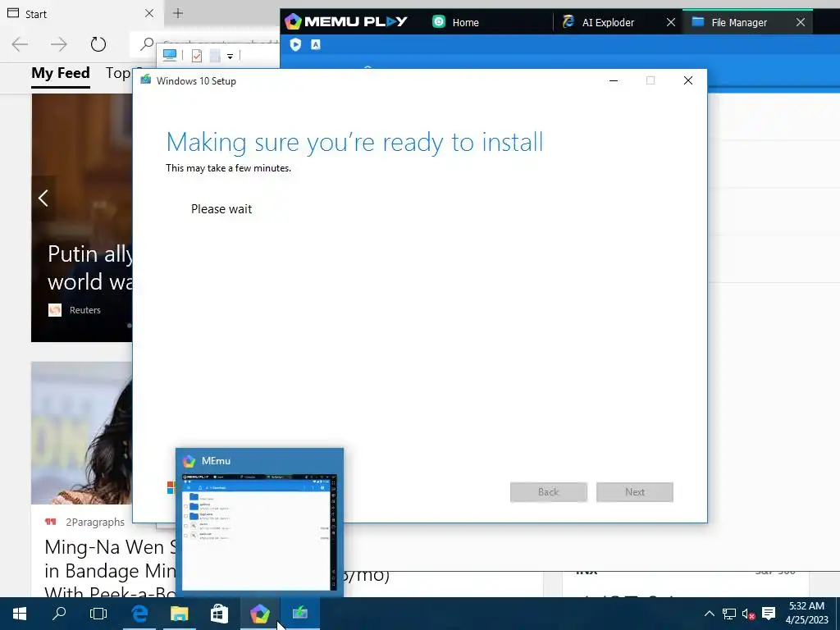Click the shield play icon in MEmu status bar

(x=295, y=44)
